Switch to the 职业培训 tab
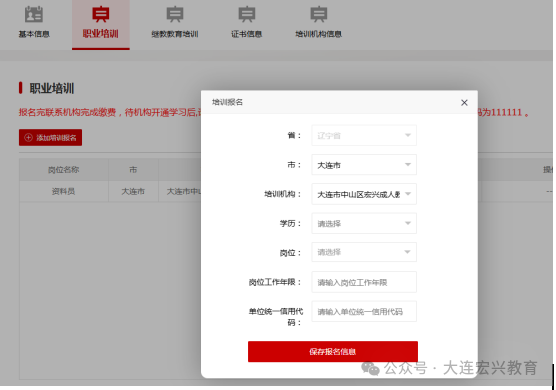Viewport: 556px width, 390px height. (x=101, y=24)
